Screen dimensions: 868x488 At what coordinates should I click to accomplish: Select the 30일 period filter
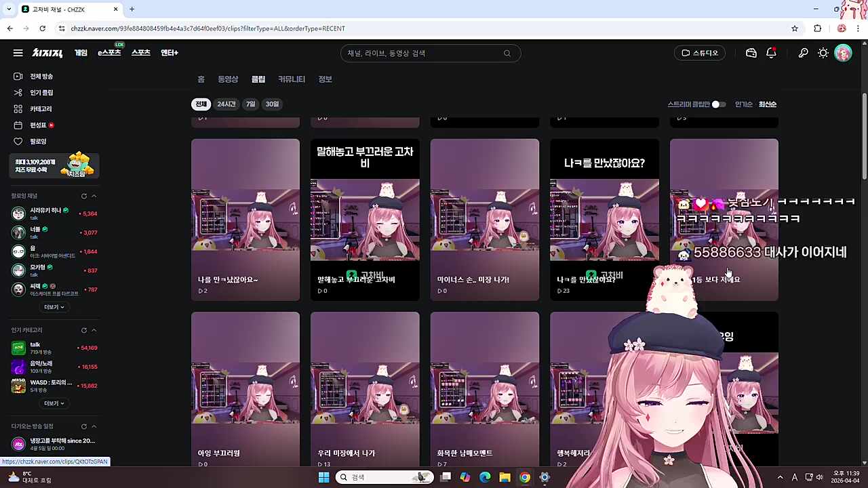tap(272, 104)
